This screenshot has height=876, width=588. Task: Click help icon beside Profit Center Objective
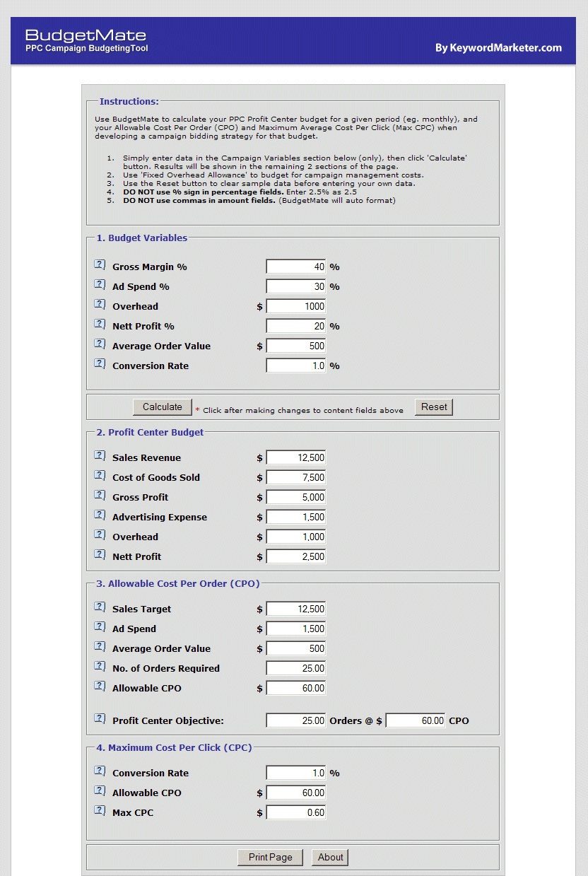[100, 719]
